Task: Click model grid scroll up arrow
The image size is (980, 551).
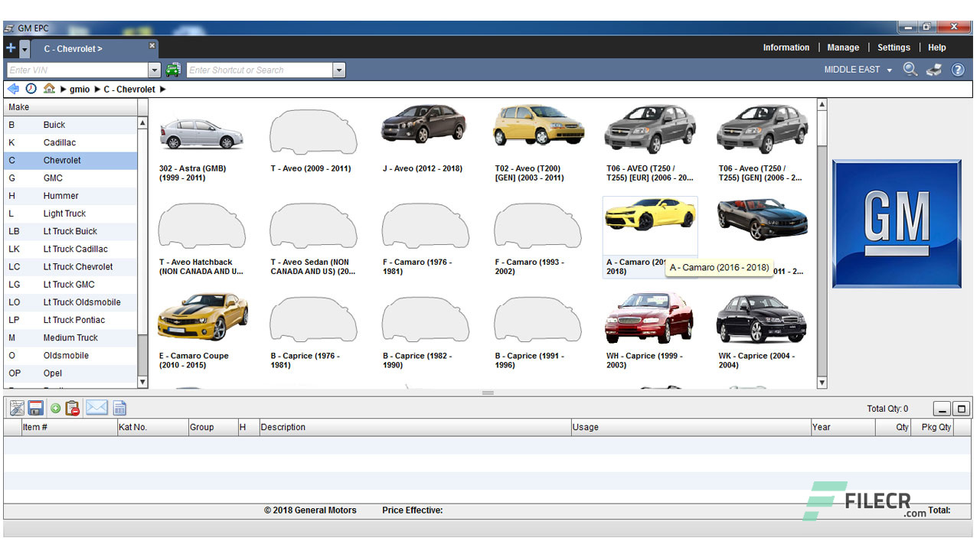Action: point(822,104)
